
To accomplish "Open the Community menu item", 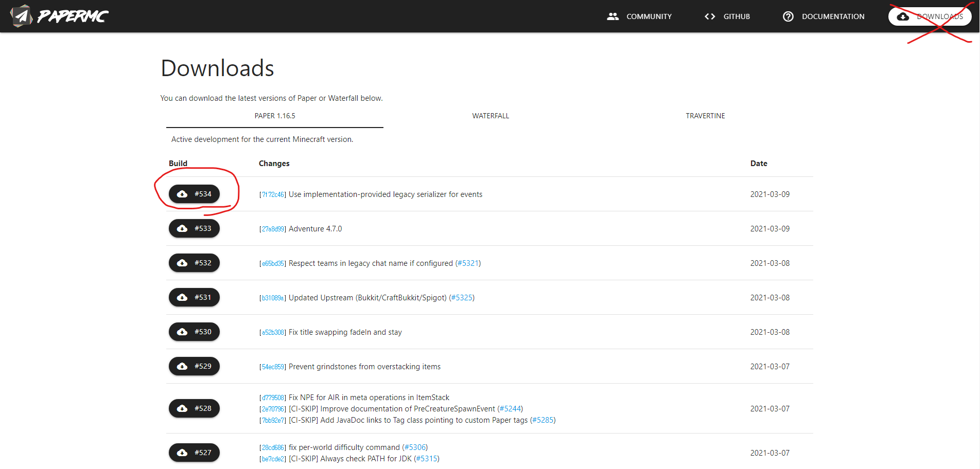I will 639,16.
